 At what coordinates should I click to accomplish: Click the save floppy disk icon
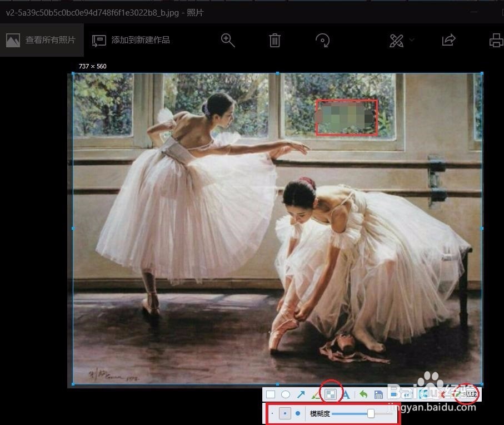coord(378,395)
